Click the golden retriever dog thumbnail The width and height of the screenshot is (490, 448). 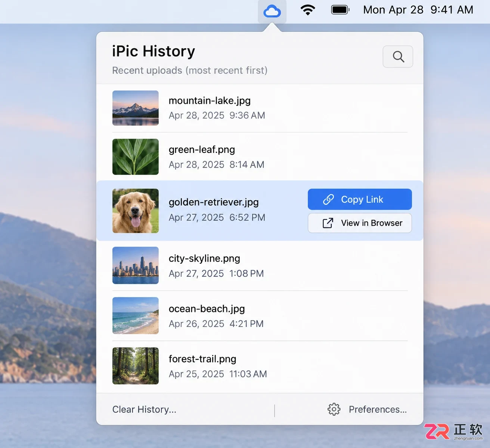(x=136, y=211)
